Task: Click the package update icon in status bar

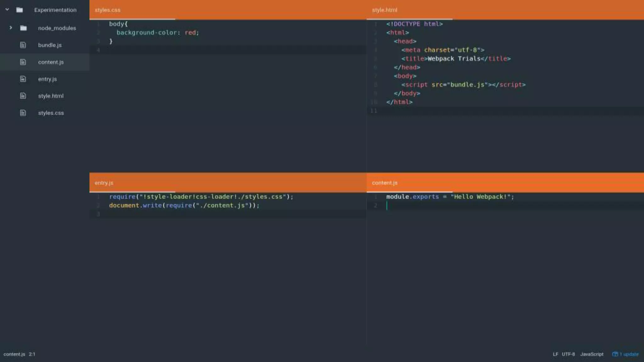Action: coord(615,354)
